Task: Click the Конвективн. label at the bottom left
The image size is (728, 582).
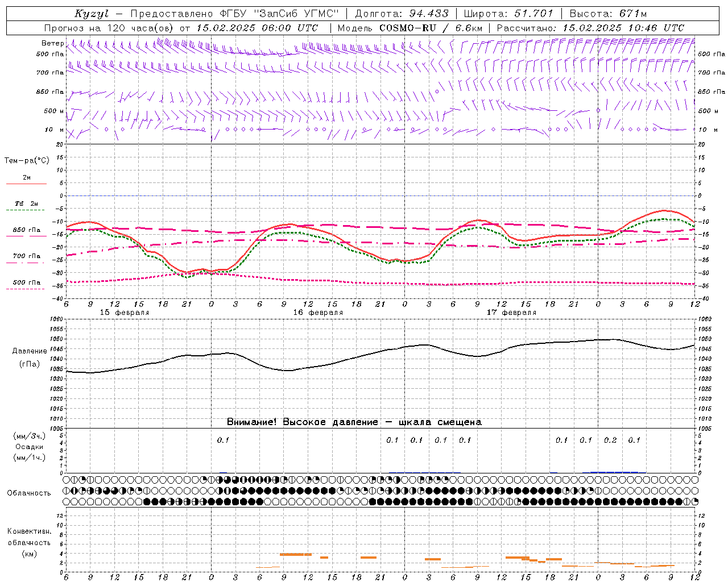Action: click(x=29, y=531)
